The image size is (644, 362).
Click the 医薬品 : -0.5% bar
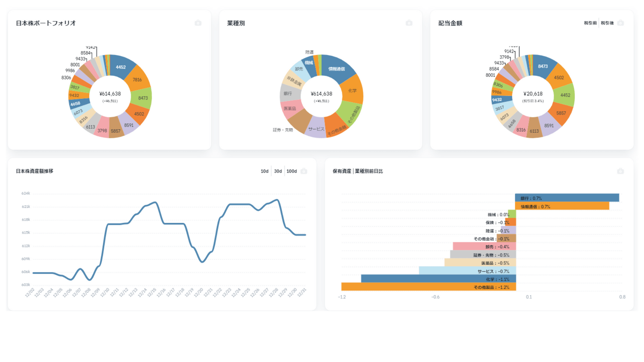point(480,262)
